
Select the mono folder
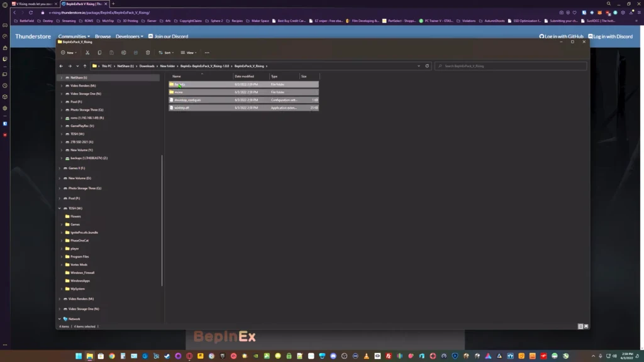tap(243, 92)
